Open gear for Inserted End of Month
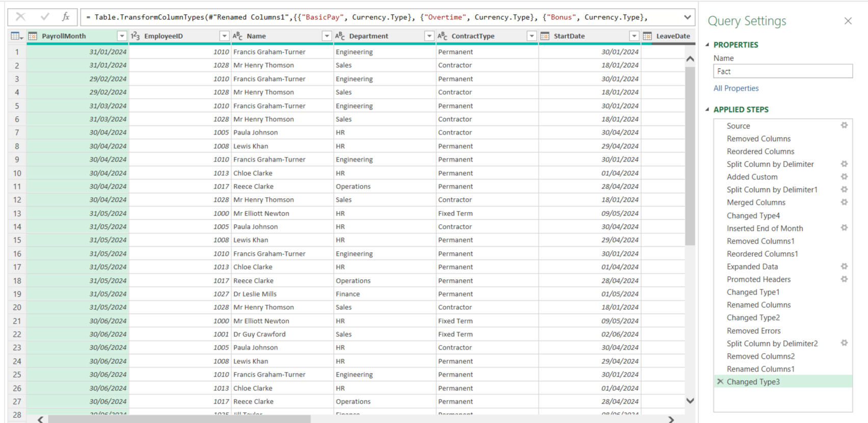The image size is (868, 423). 844,228
